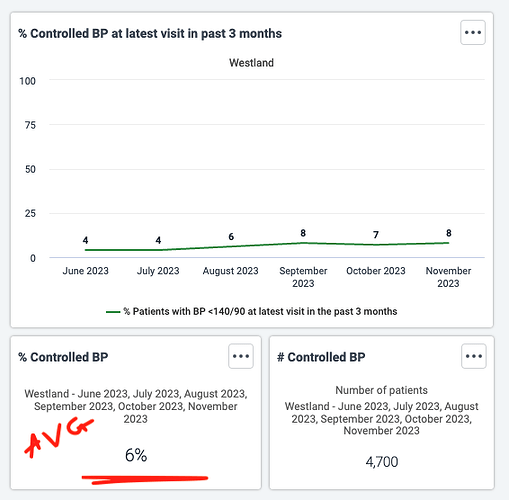Click the # Controlled BP card title
509x500 pixels.
point(321,357)
